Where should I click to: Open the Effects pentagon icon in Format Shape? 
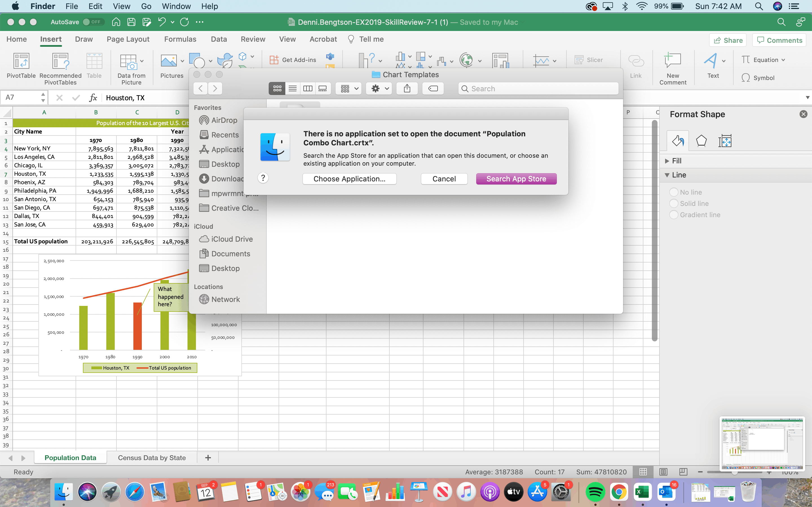pyautogui.click(x=701, y=141)
